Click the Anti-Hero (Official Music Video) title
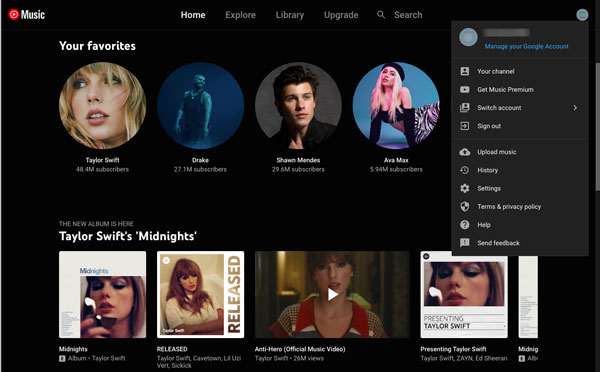 (300, 349)
